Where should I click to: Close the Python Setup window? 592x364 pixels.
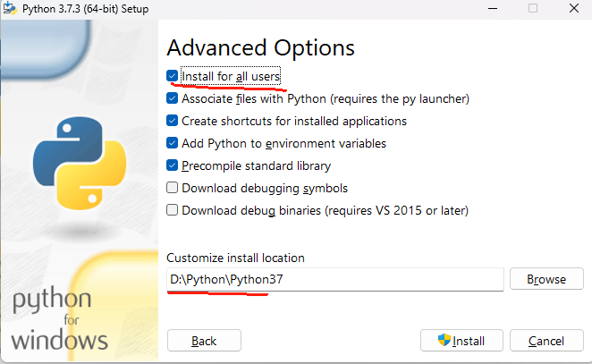pos(574,8)
